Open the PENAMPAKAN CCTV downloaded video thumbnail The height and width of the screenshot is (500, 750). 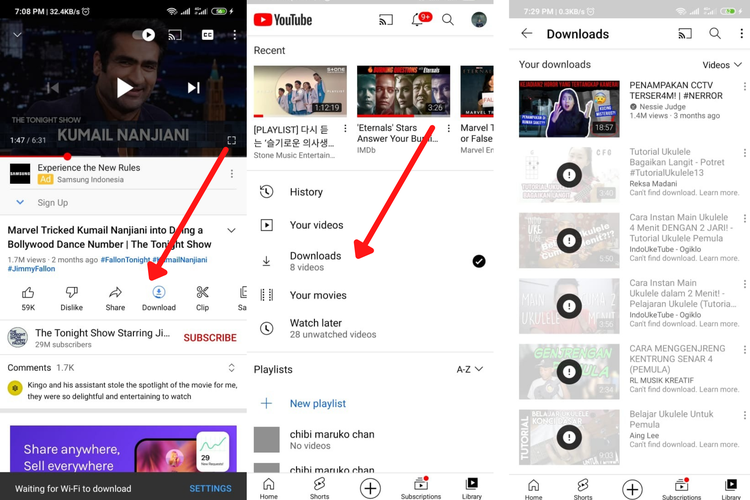569,109
